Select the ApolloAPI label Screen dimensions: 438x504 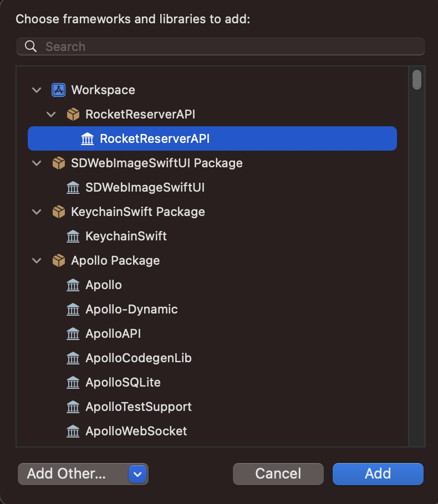click(113, 334)
